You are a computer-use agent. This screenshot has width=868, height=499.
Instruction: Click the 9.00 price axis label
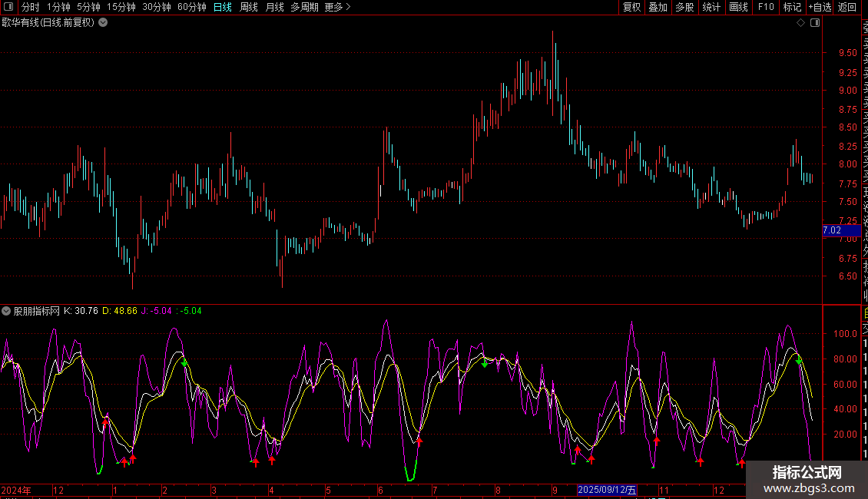pos(847,90)
